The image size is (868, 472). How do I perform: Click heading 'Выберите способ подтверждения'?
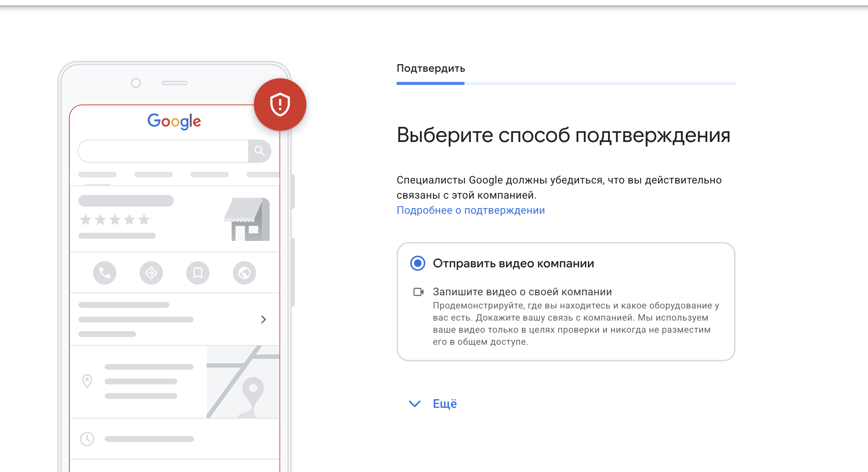[x=563, y=135]
